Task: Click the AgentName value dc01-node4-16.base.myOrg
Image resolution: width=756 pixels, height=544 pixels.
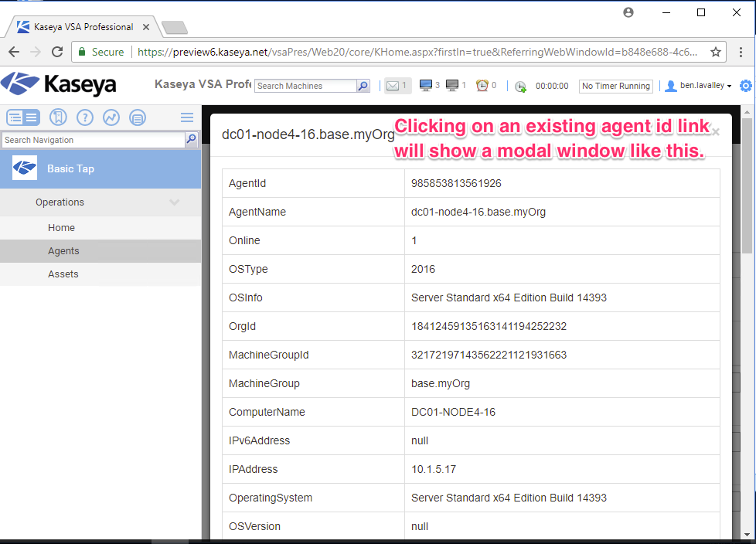Action: point(478,212)
